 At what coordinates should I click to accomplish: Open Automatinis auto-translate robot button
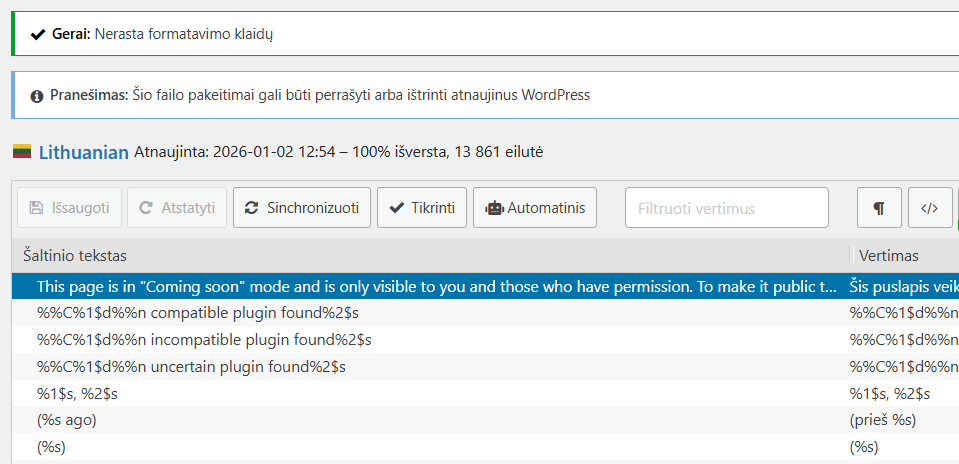534,208
